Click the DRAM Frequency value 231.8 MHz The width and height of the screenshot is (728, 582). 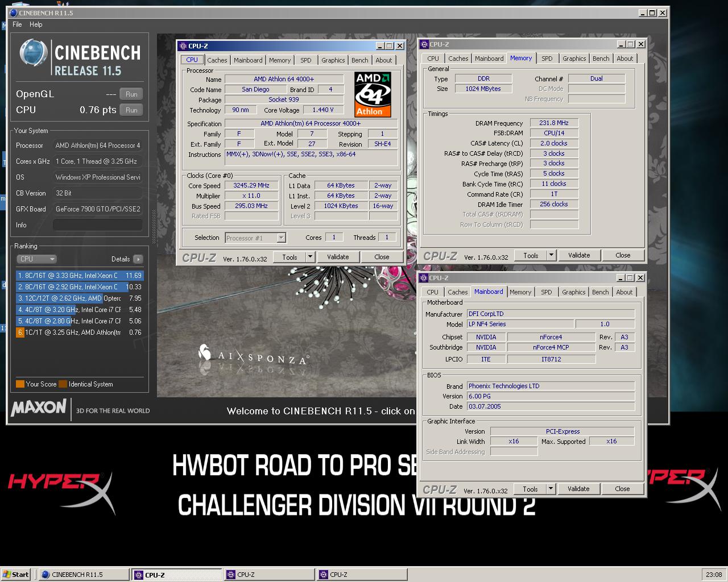point(554,123)
